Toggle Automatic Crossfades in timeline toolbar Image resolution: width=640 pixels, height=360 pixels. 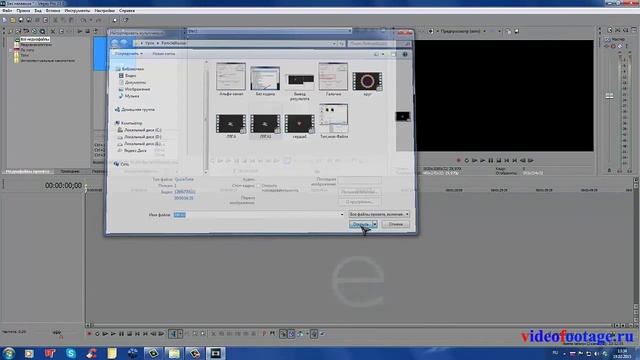coord(291,334)
